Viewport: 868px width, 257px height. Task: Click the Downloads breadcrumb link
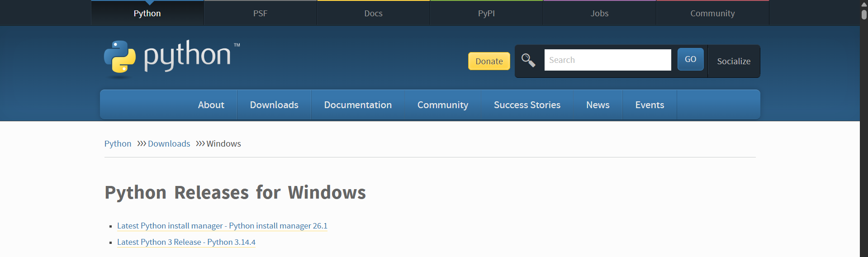pyautogui.click(x=169, y=143)
